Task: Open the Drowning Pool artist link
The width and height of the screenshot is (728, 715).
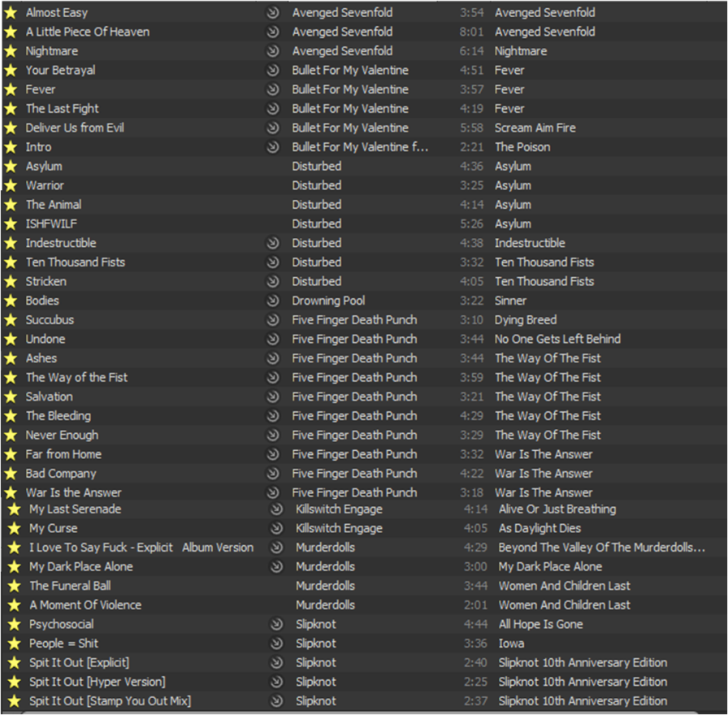Action: 328,301
